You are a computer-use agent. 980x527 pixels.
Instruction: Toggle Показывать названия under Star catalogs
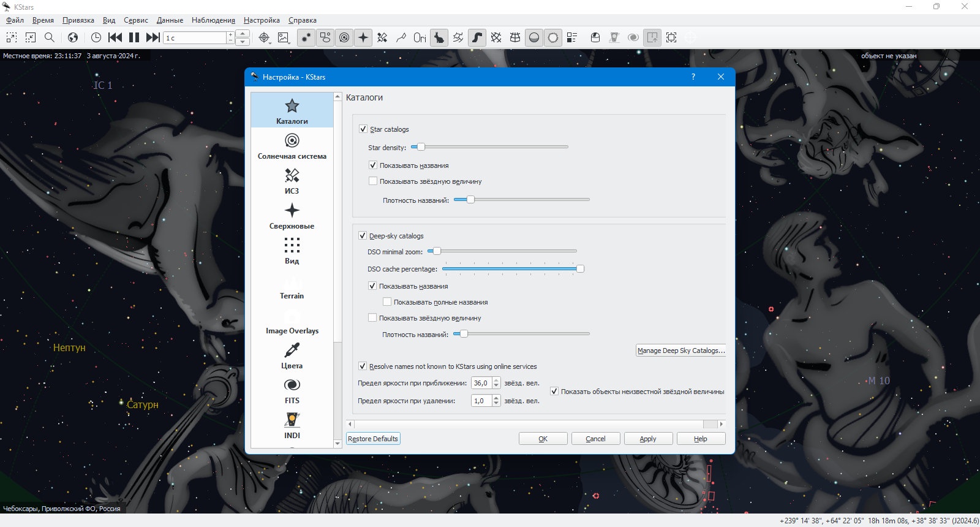[x=373, y=165]
